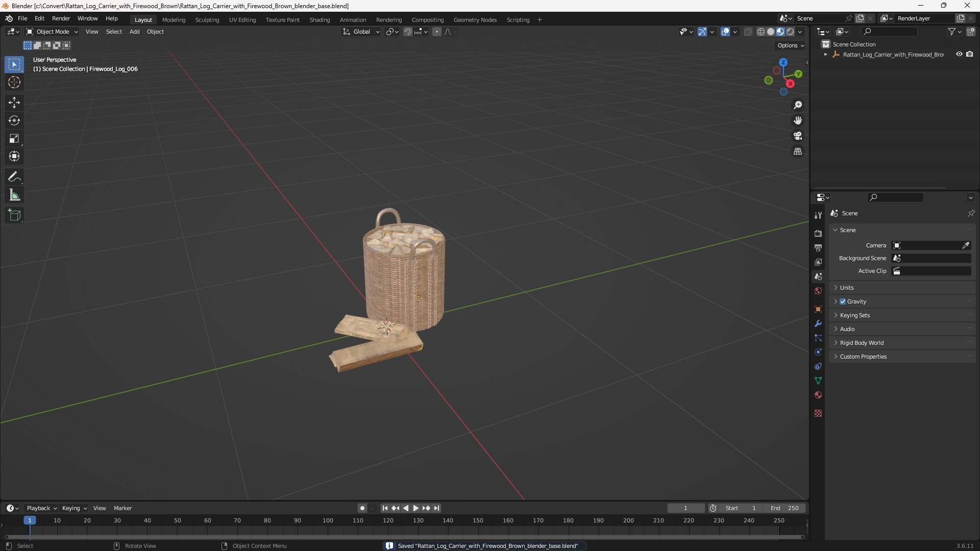Toggle proportional editing

click(x=437, y=32)
